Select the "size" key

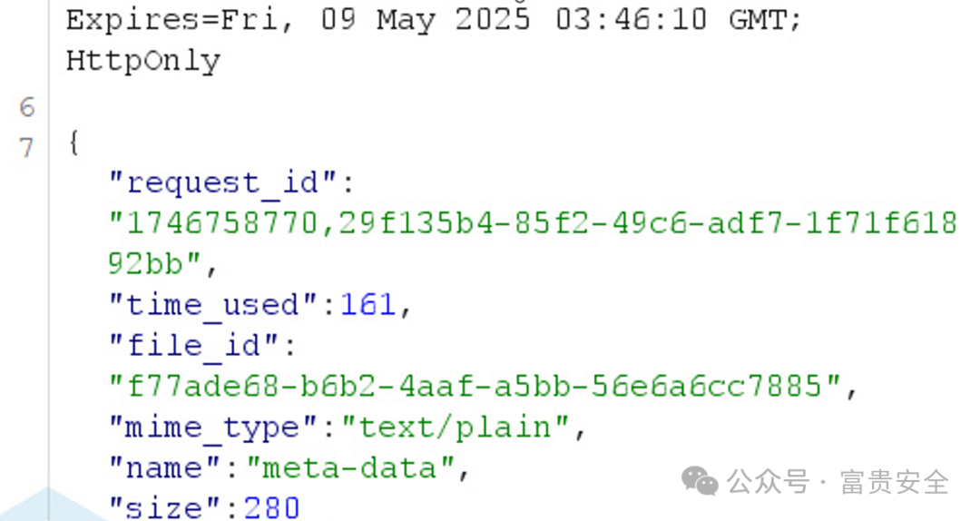click(x=165, y=508)
